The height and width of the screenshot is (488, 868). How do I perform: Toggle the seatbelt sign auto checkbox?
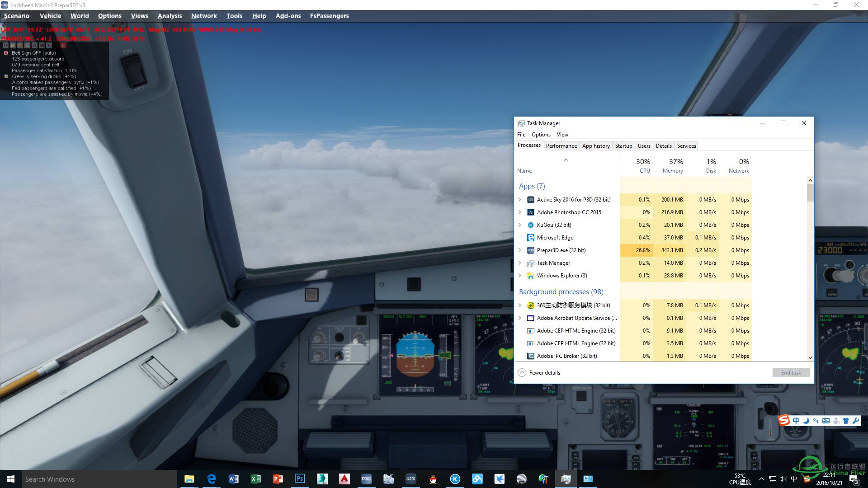point(5,53)
